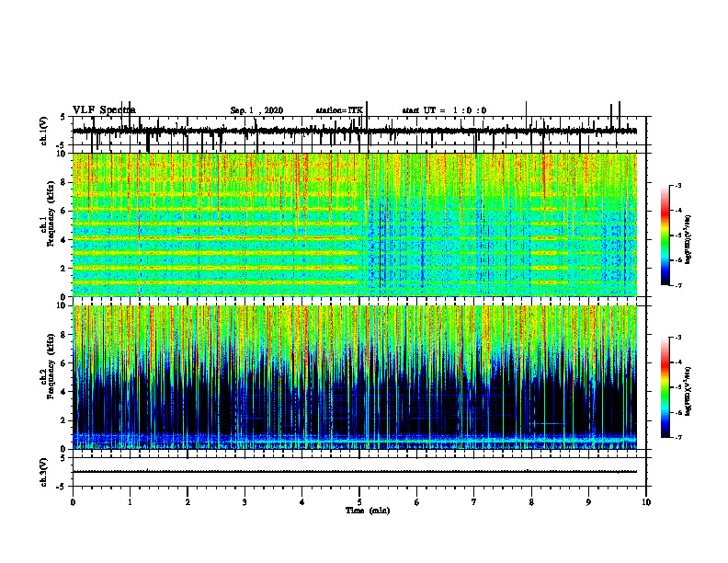Click the ch.1 color bar units label
Screen dimensions: 728x563
coord(688,239)
